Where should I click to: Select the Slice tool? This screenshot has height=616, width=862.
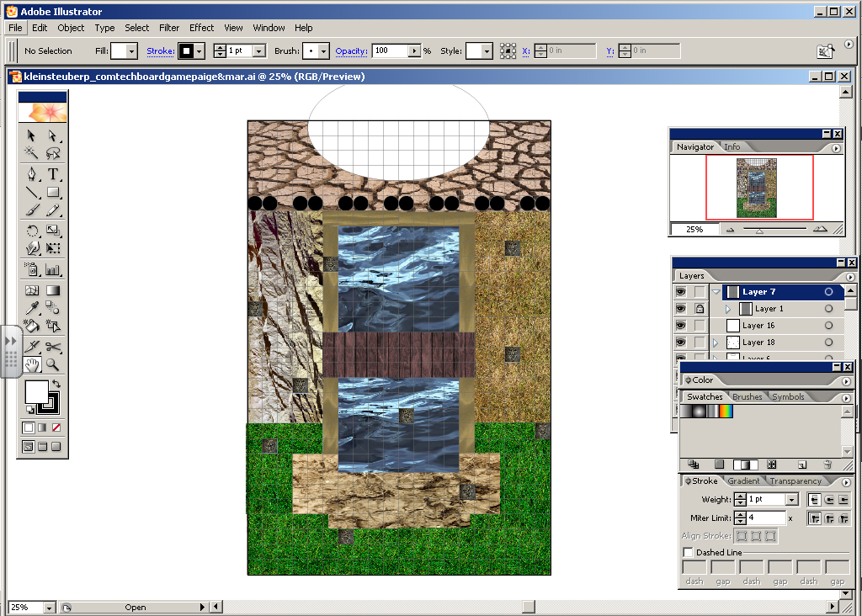pos(31,346)
